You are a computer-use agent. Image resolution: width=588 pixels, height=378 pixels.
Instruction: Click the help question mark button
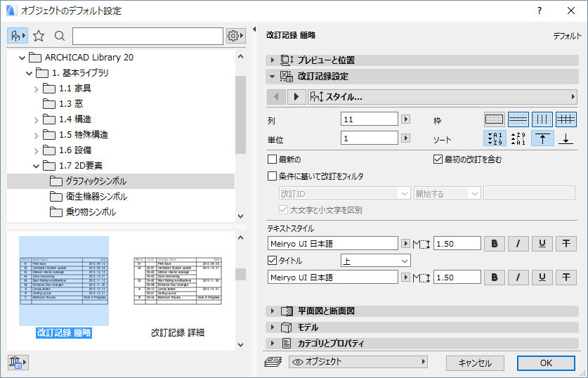(x=540, y=11)
